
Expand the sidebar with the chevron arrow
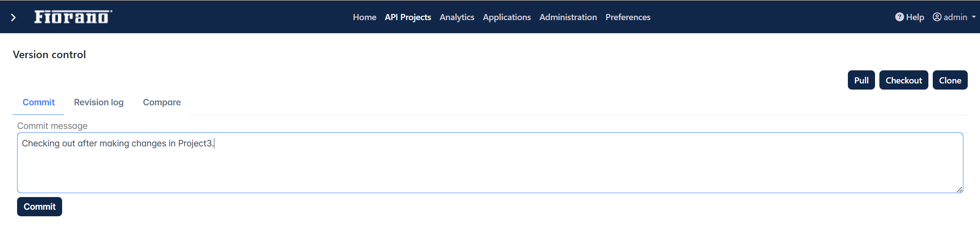[14, 17]
